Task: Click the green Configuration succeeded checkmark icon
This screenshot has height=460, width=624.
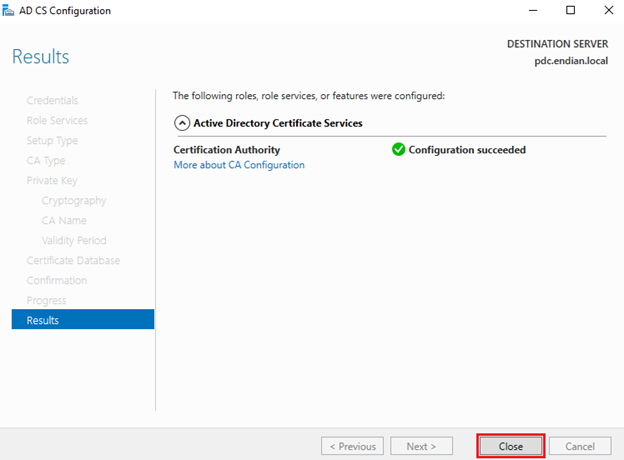Action: pyautogui.click(x=398, y=149)
